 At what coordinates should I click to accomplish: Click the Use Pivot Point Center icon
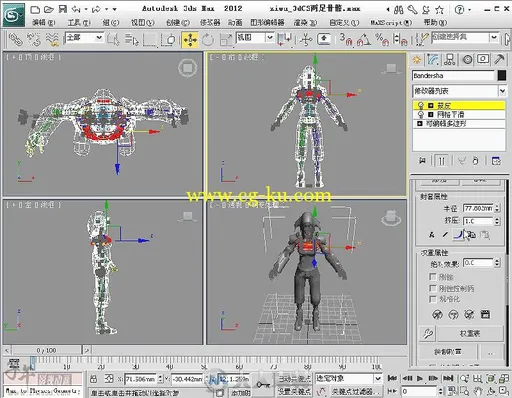284,39
